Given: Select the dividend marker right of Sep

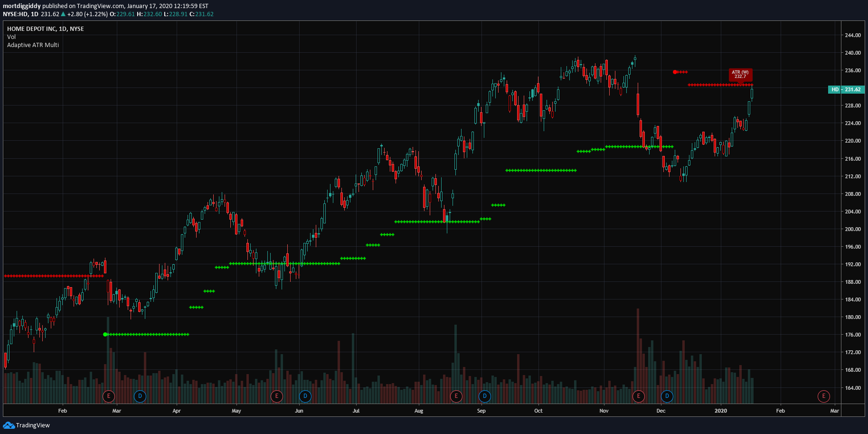Looking at the screenshot, I should [x=484, y=396].
